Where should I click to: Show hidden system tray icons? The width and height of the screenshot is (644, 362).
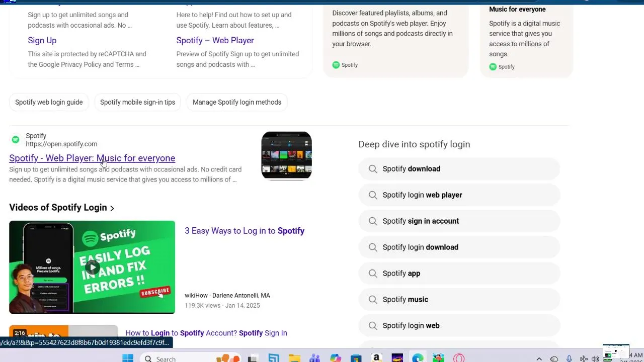point(539,359)
